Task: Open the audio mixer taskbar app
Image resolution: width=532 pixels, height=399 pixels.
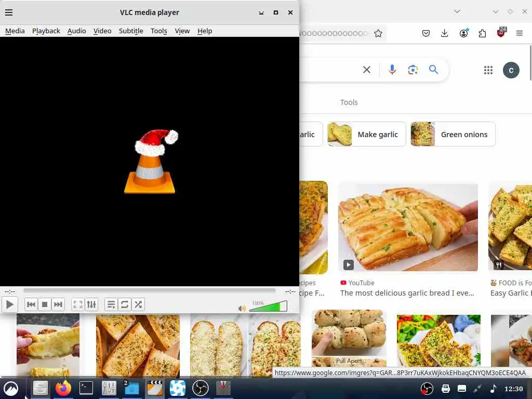Action: pos(109,388)
